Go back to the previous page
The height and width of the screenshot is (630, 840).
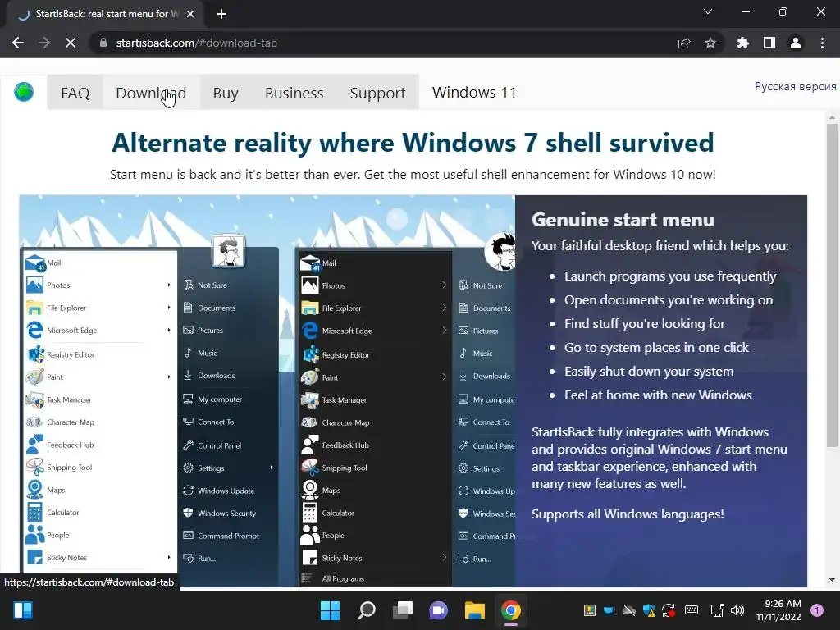tap(18, 43)
